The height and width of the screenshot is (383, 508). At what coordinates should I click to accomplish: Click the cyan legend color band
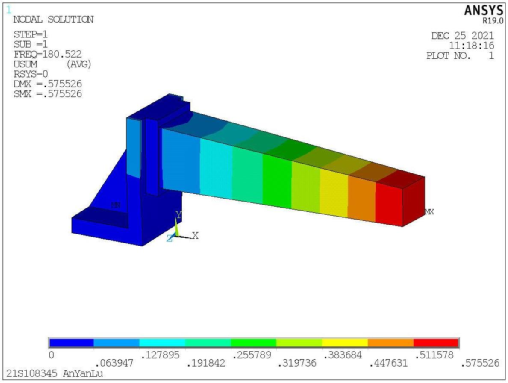[162, 343]
